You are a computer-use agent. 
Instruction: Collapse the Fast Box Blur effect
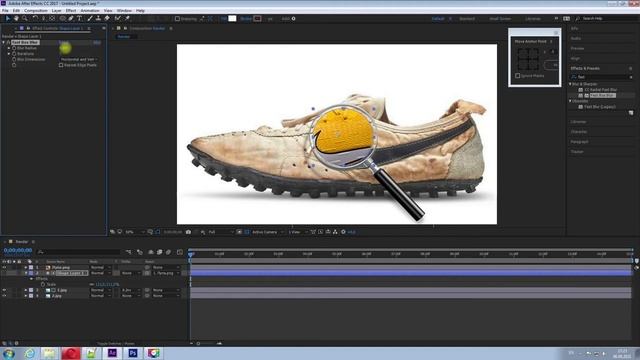(4, 42)
